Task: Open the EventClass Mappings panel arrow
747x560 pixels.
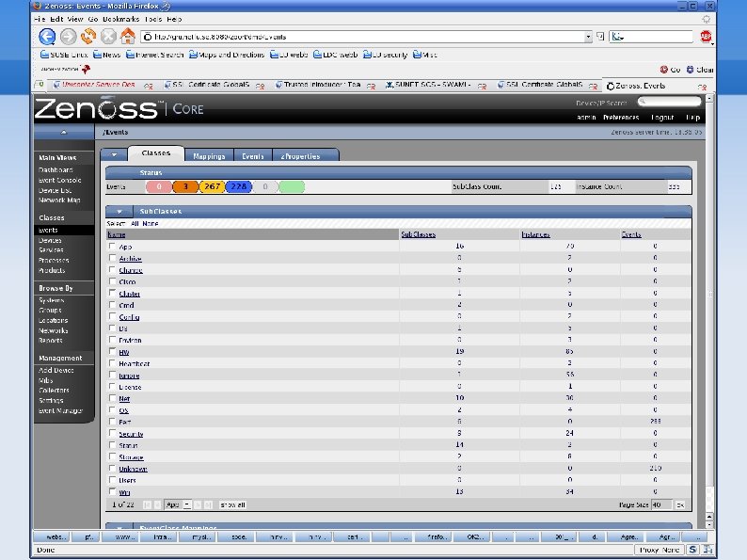Action: click(x=119, y=527)
